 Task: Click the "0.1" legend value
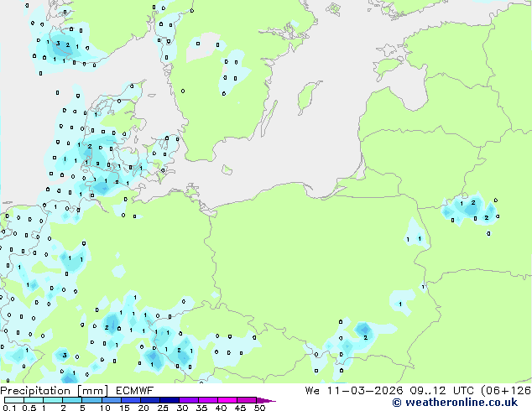click(9, 408)
